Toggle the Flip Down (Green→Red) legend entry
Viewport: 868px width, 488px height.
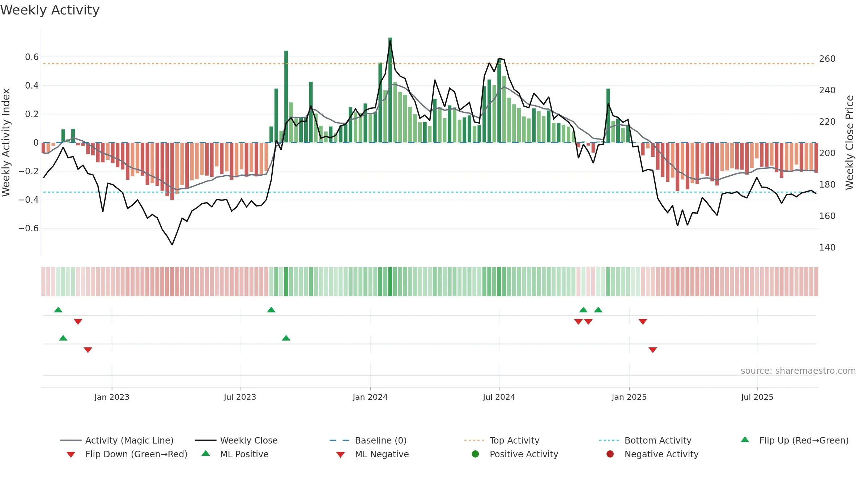click(x=127, y=454)
